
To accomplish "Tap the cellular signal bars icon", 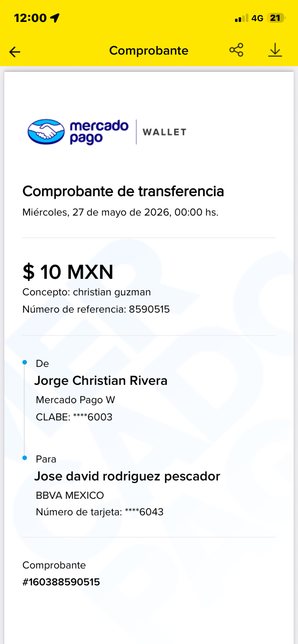I will (x=241, y=18).
